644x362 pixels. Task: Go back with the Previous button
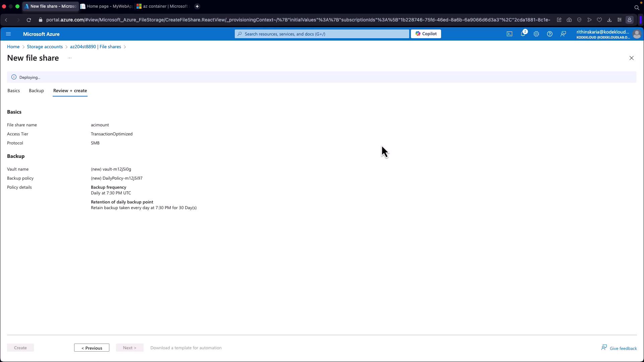click(x=92, y=348)
